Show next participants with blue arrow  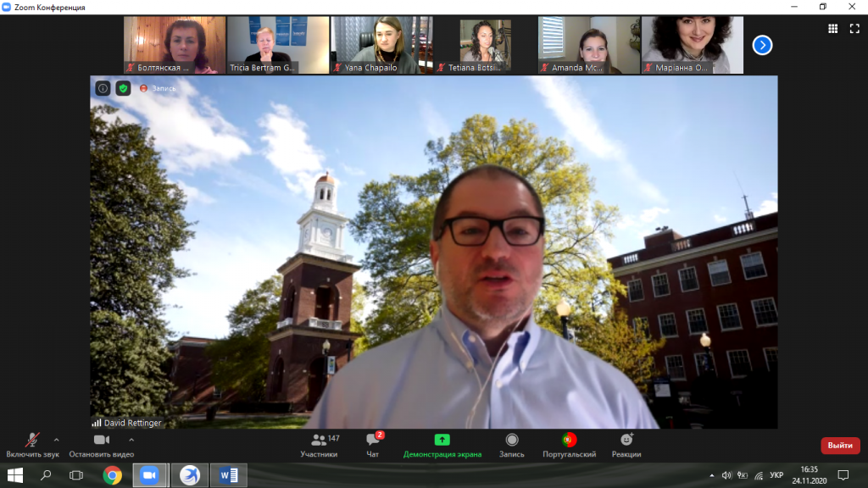[762, 45]
